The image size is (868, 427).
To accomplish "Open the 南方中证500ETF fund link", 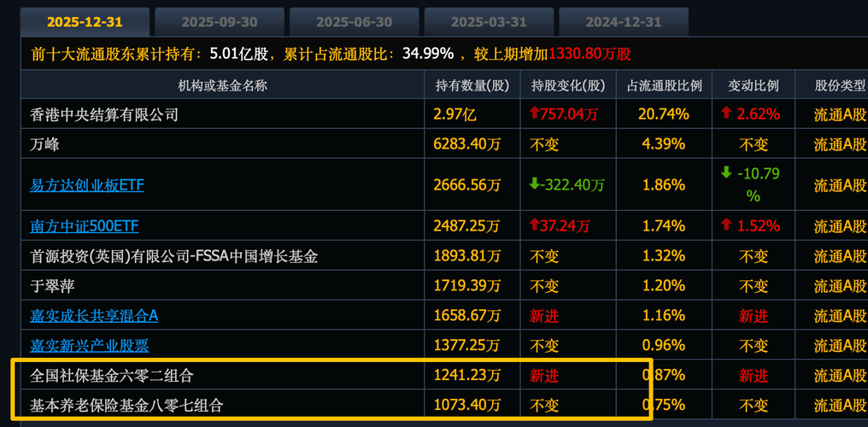I will (x=84, y=225).
